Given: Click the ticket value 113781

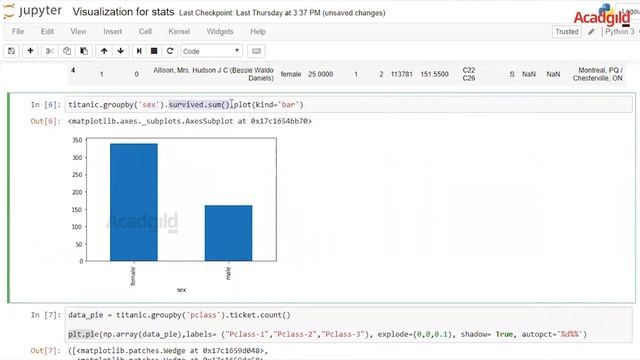Looking at the screenshot, I should 402,74.
